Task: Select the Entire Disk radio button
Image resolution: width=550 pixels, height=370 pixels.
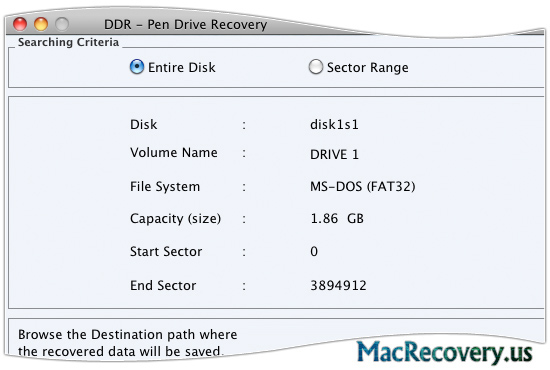Action: coord(137,67)
